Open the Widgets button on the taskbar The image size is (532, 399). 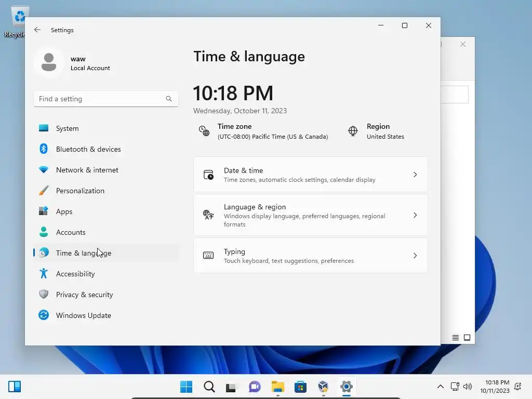point(15,387)
